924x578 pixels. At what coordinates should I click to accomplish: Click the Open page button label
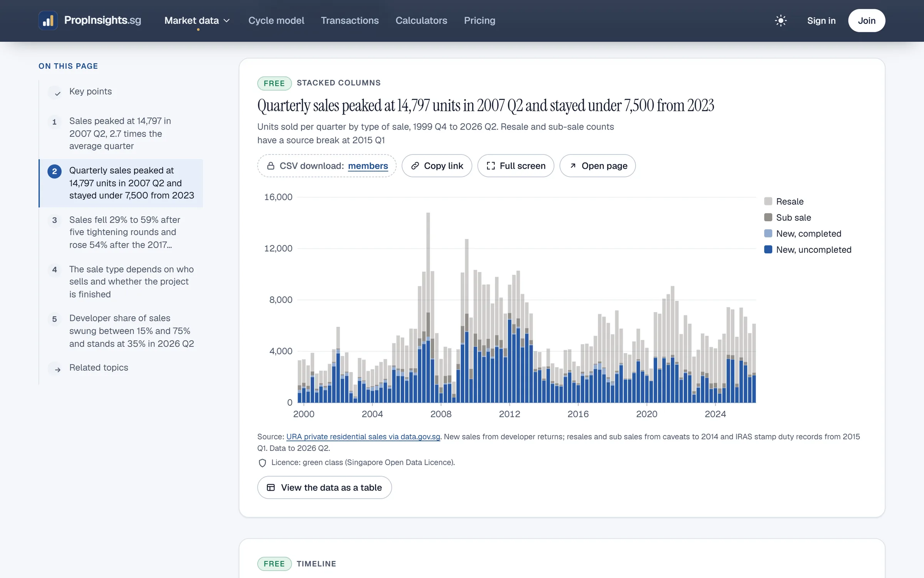pos(604,166)
